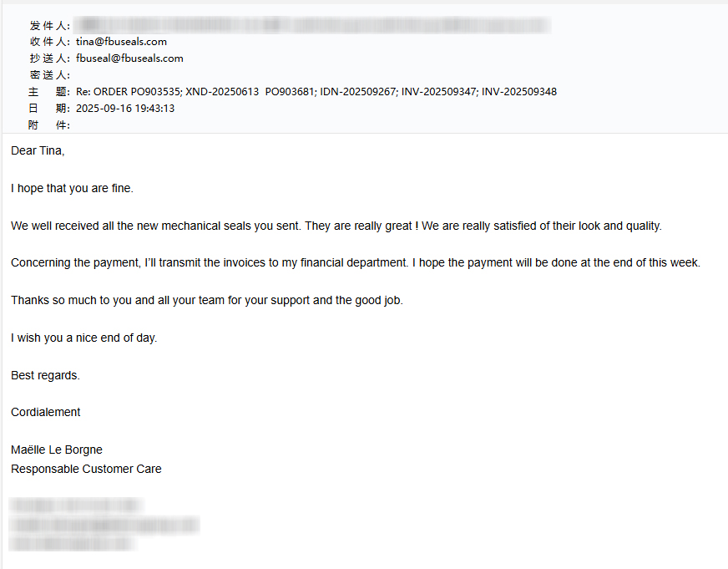Image resolution: width=728 pixels, height=569 pixels.
Task: Click the 日期 date label
Action: coord(49,109)
